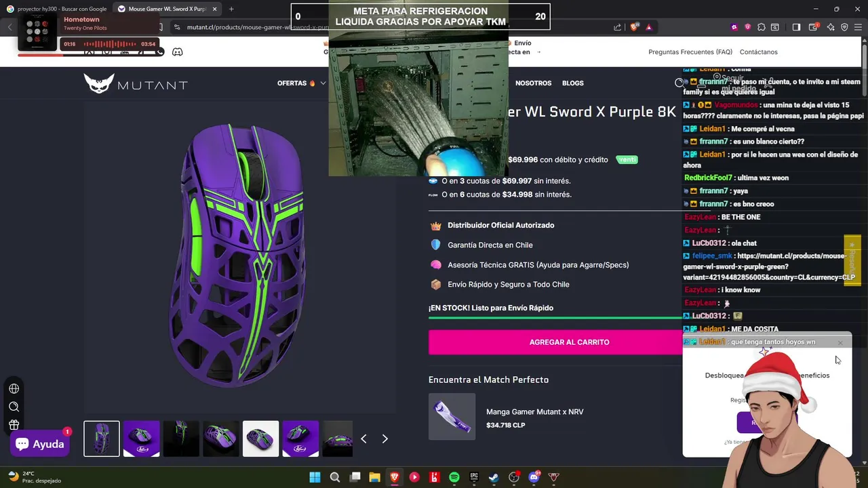Open Steam from taskbar
The height and width of the screenshot is (488, 868).
(x=494, y=477)
